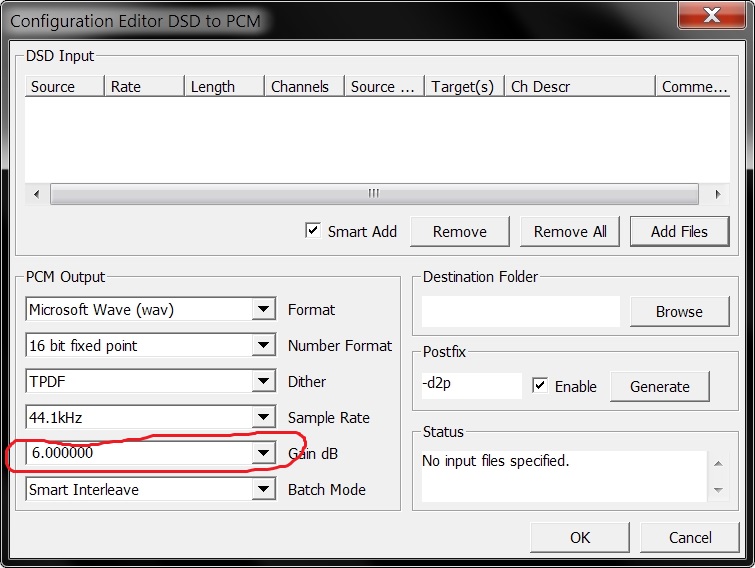
Task: Cancel the configuration dialog
Action: (x=690, y=537)
